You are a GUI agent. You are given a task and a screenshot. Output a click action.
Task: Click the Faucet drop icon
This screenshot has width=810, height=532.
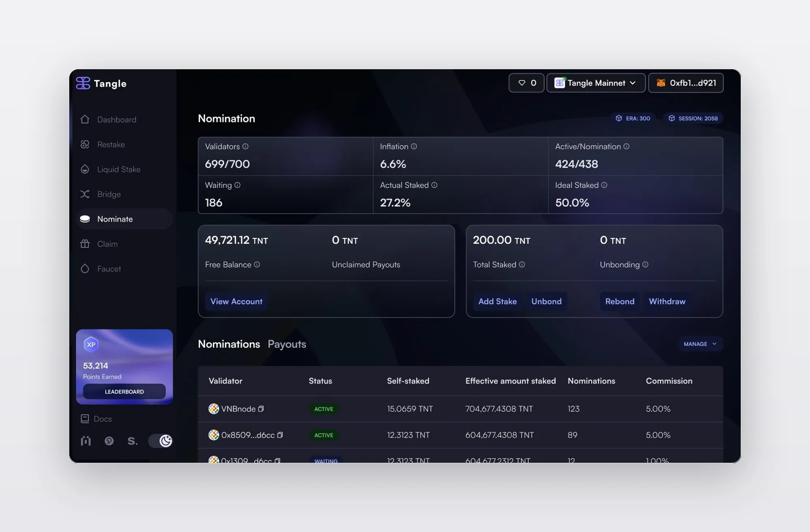tap(85, 269)
